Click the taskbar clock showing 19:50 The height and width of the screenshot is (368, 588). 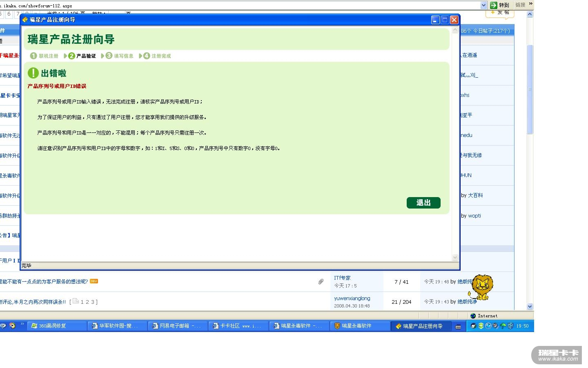[522, 326]
